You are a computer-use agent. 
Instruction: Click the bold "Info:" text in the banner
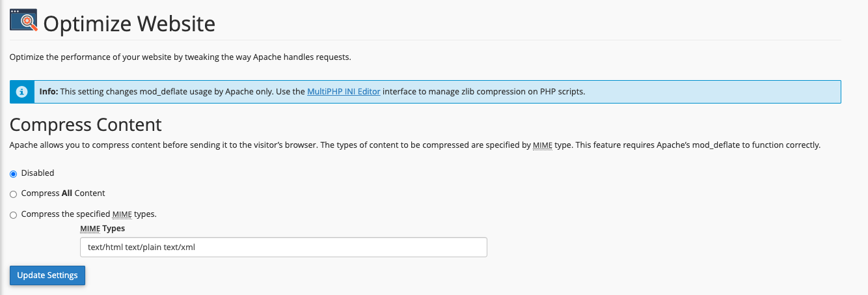49,92
